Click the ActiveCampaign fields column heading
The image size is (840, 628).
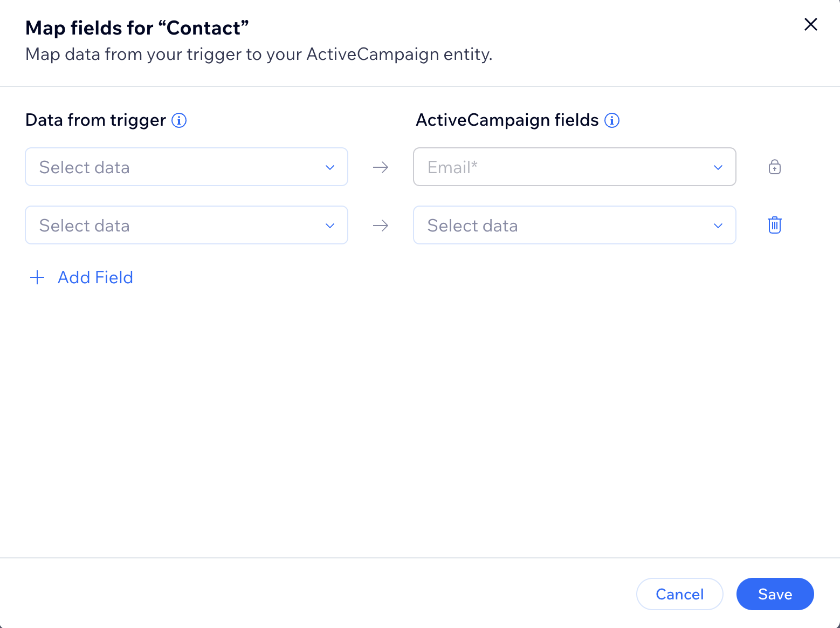[x=507, y=120]
